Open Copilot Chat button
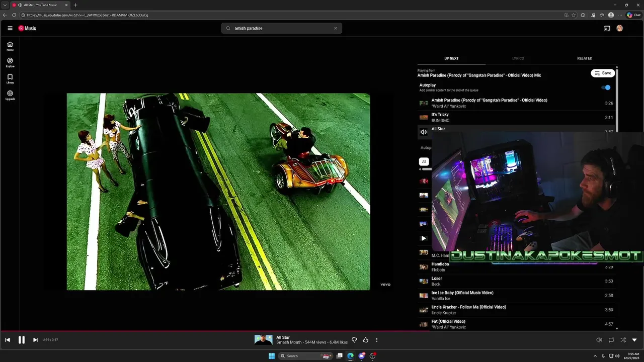644x362 pixels. click(x=633, y=15)
